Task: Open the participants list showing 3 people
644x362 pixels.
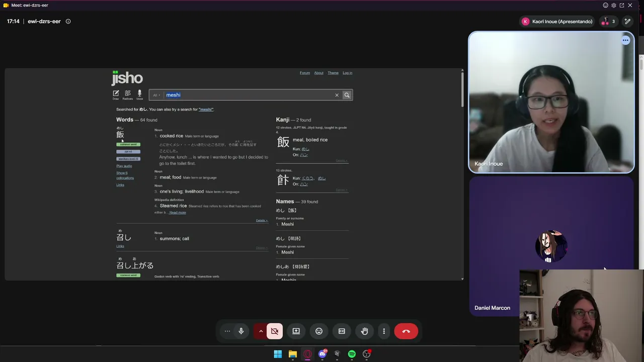Action: pyautogui.click(x=608, y=22)
